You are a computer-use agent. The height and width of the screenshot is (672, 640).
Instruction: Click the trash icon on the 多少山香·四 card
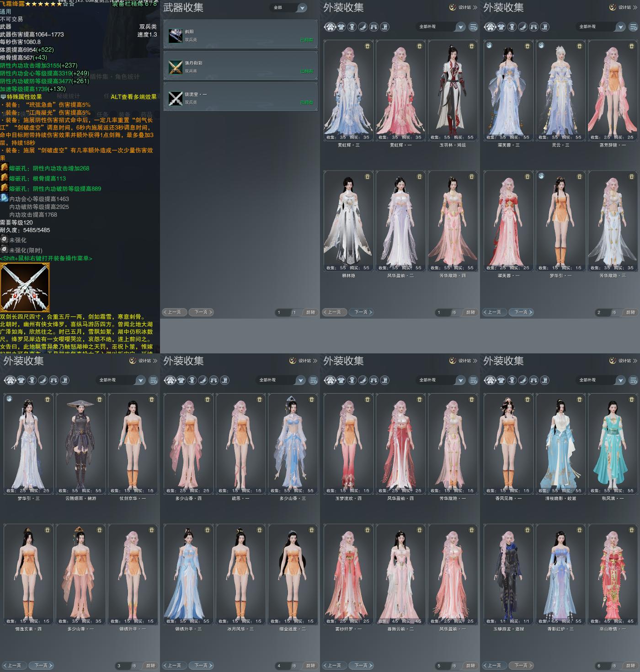[x=207, y=400]
